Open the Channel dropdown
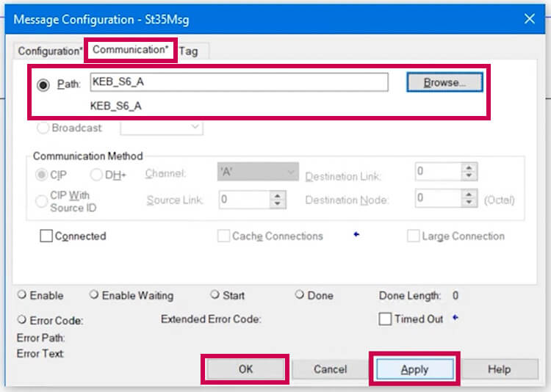The image size is (551, 392). (x=258, y=172)
